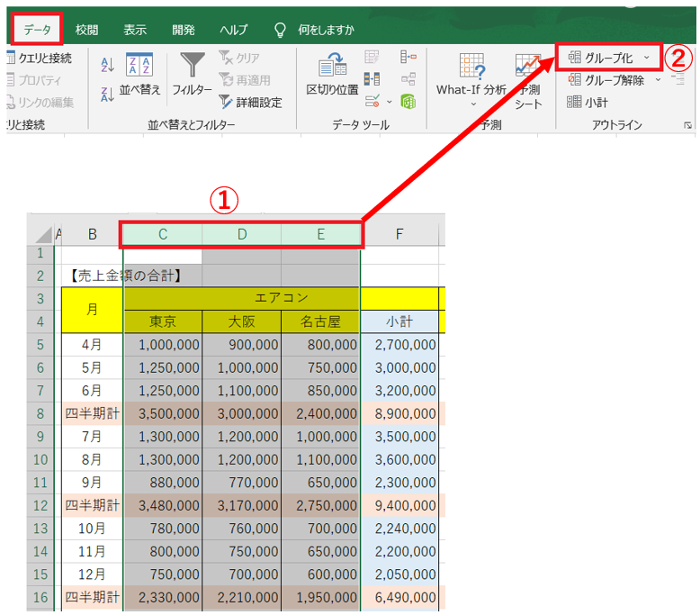
Task: Click the 4月 row label cell
Action: (x=92, y=345)
